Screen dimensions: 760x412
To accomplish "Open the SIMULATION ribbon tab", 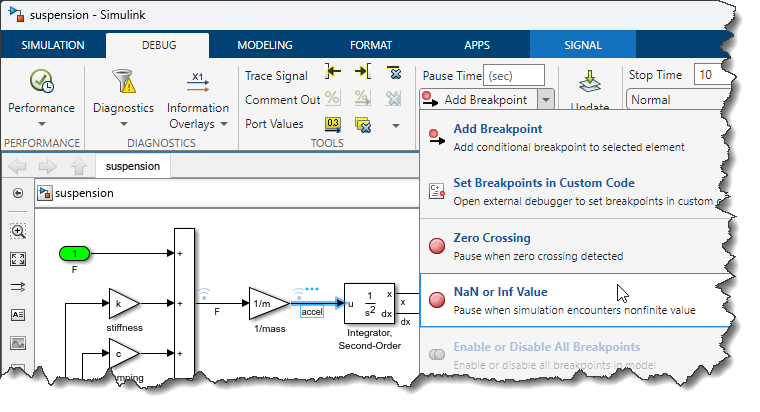I will click(x=53, y=45).
